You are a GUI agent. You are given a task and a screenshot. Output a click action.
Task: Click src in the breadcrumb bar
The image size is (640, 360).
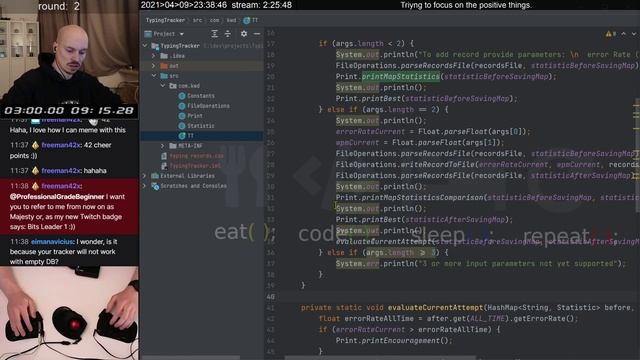198,20
